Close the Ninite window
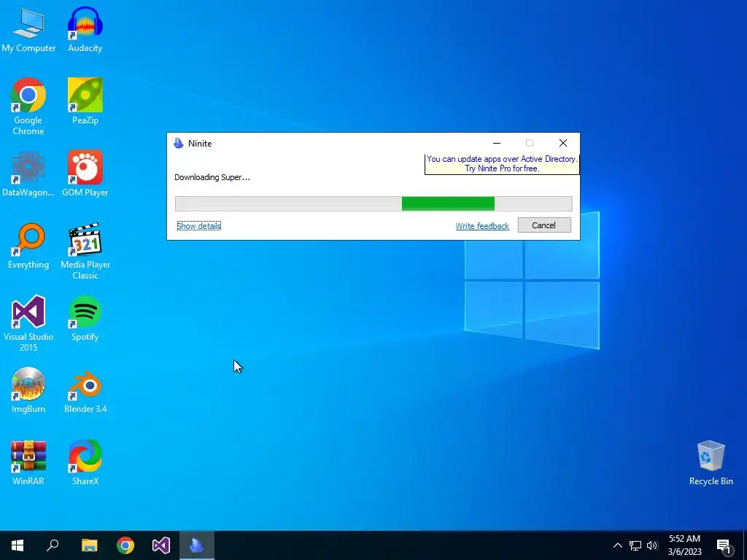747x560 pixels. [562, 143]
